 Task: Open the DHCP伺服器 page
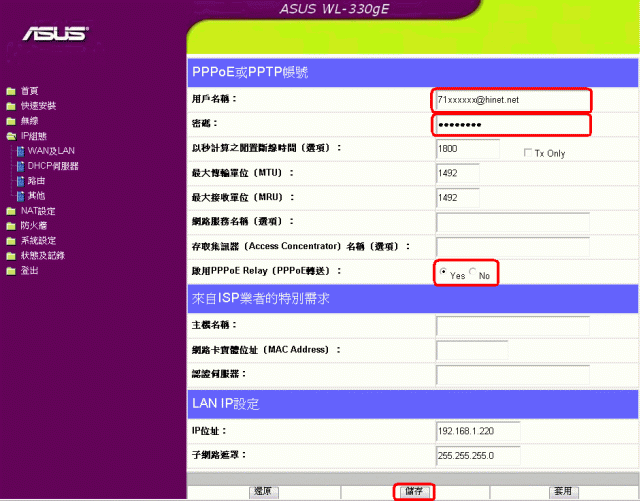pyautogui.click(x=53, y=166)
